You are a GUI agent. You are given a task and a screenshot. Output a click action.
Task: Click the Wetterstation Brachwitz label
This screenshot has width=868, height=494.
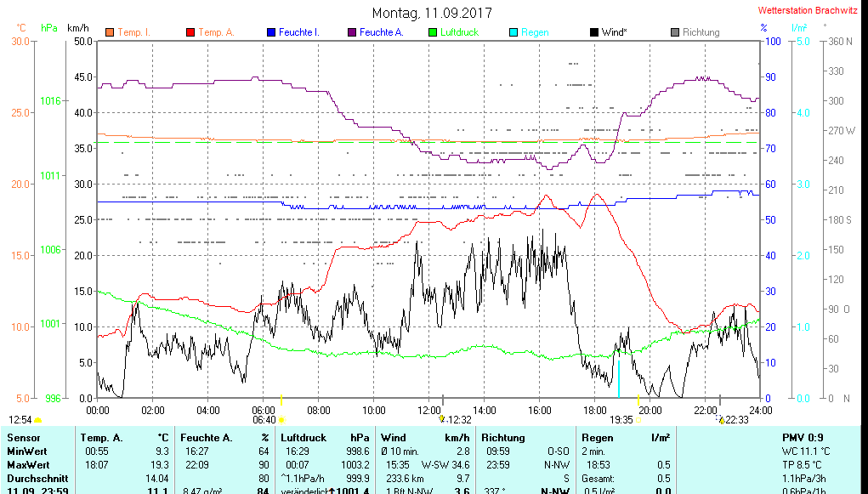click(x=807, y=11)
